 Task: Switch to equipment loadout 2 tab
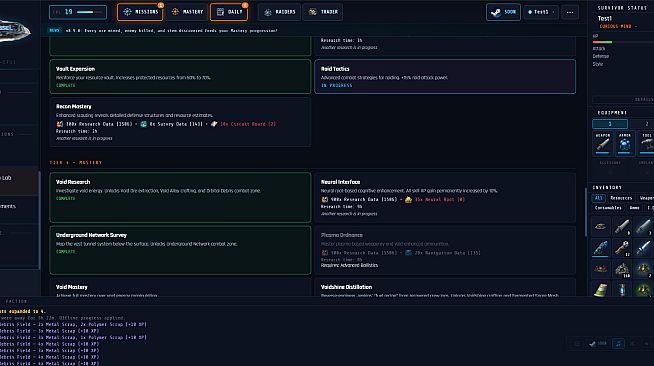click(646, 124)
